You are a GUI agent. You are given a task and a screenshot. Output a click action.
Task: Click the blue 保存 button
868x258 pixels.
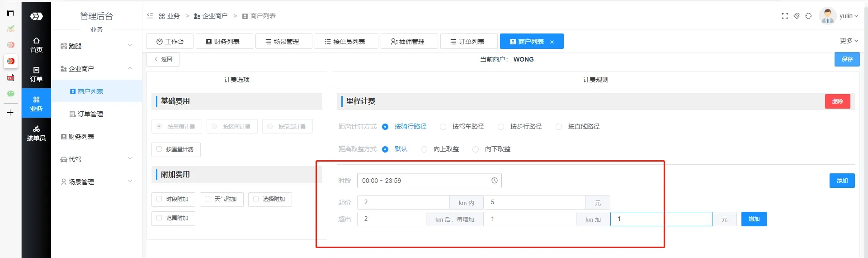click(x=847, y=59)
